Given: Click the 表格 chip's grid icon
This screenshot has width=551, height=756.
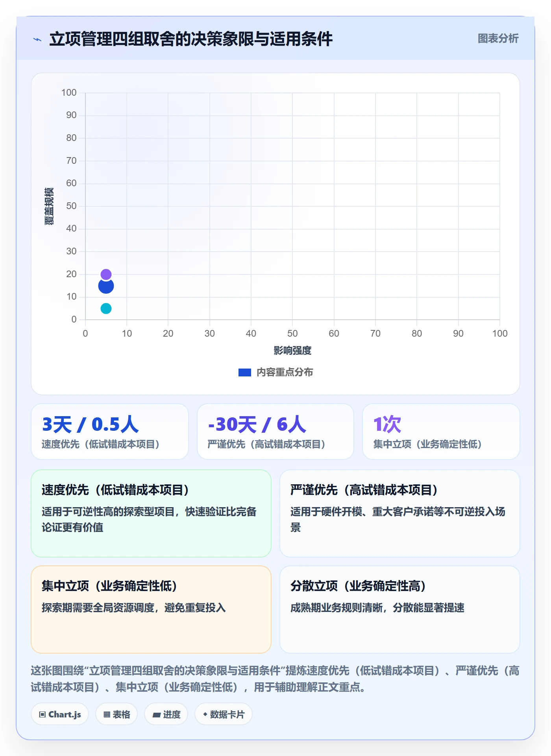Looking at the screenshot, I should (107, 715).
